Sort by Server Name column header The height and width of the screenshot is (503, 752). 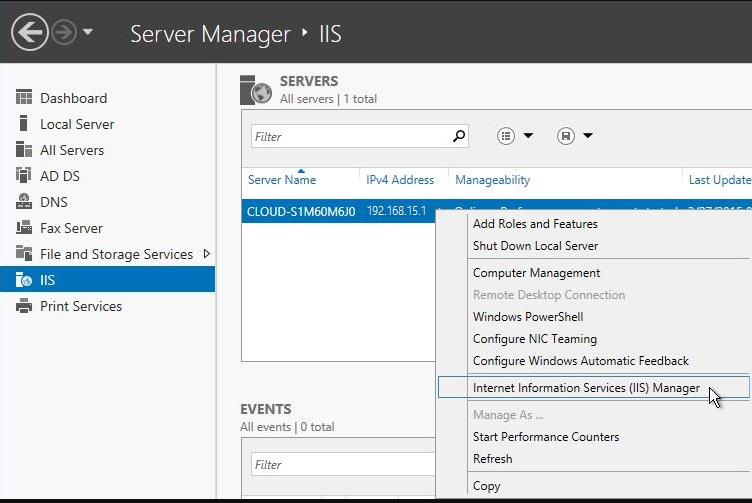click(282, 180)
